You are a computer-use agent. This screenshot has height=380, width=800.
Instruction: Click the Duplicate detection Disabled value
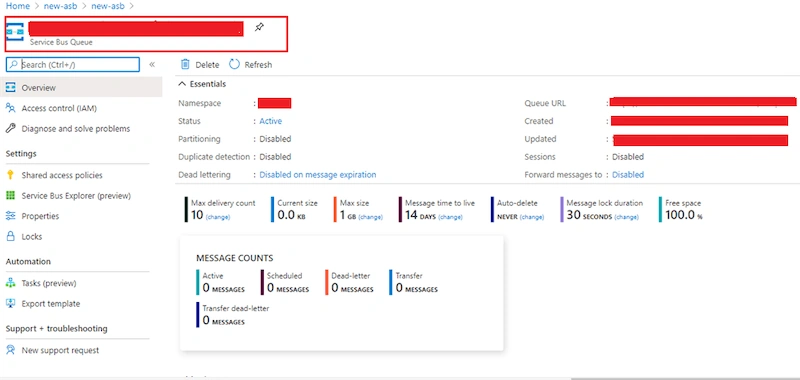pos(275,157)
